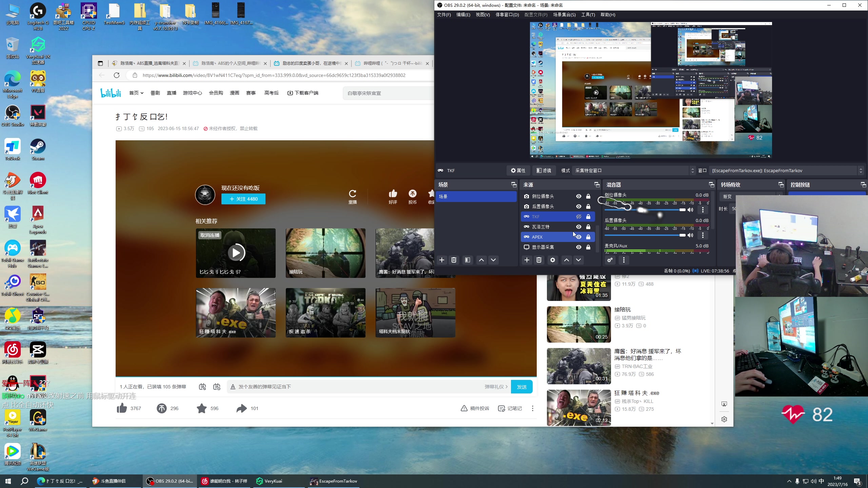Open Windows Start menu

click(8, 481)
